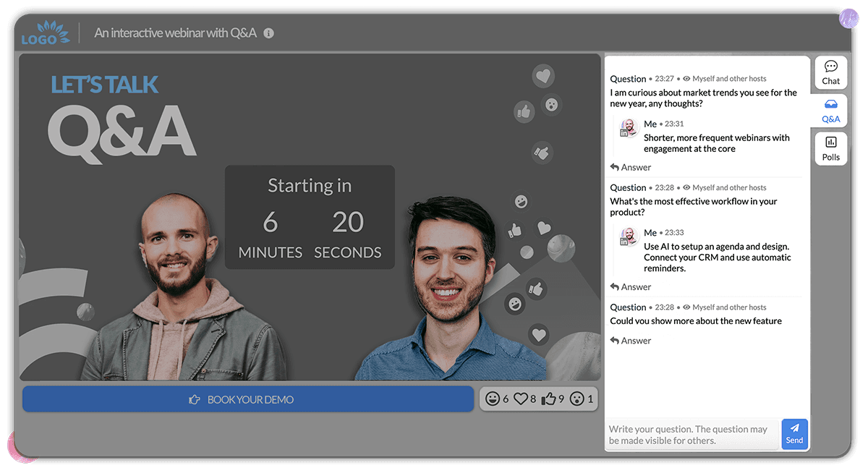Open the webinar info tooltip icon
Image resolution: width=868 pixels, height=468 pixels.
268,33
